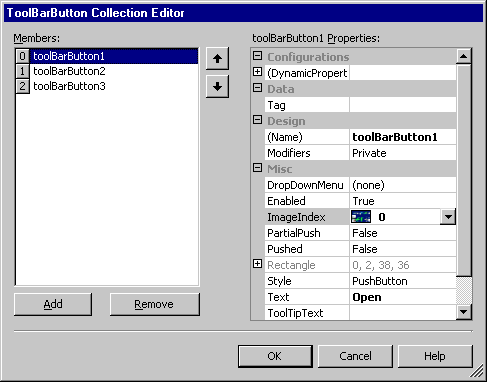Screen dimensions: 487x382
Task: Click the Add button
Action: point(53,304)
